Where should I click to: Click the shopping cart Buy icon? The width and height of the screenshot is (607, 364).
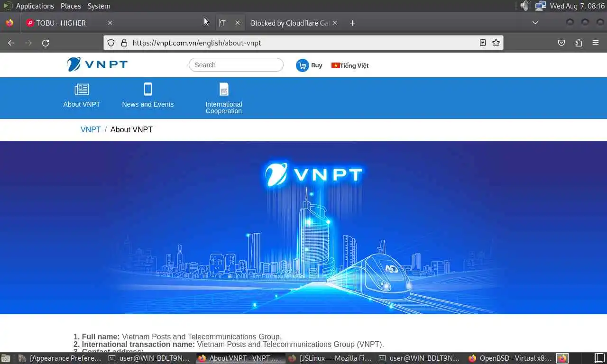coord(302,65)
